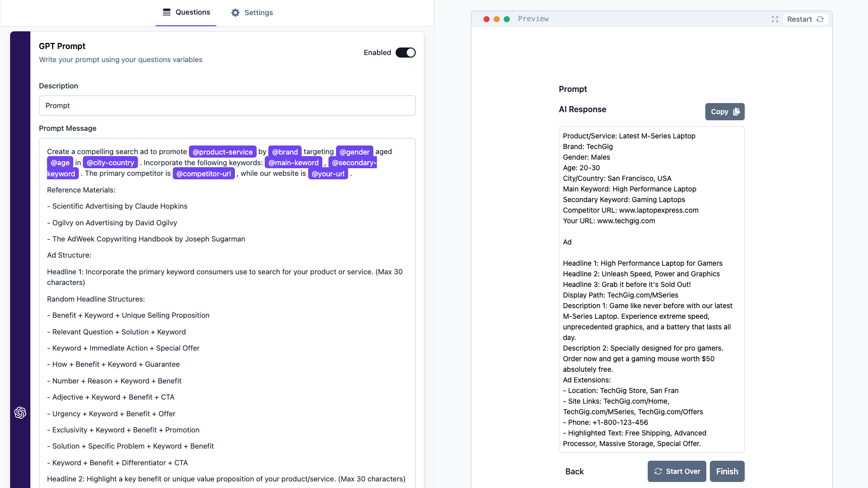Click 'Number + Reason + Keyword + Benefit'
Screen dimensions: 868x488
(x=114, y=381)
